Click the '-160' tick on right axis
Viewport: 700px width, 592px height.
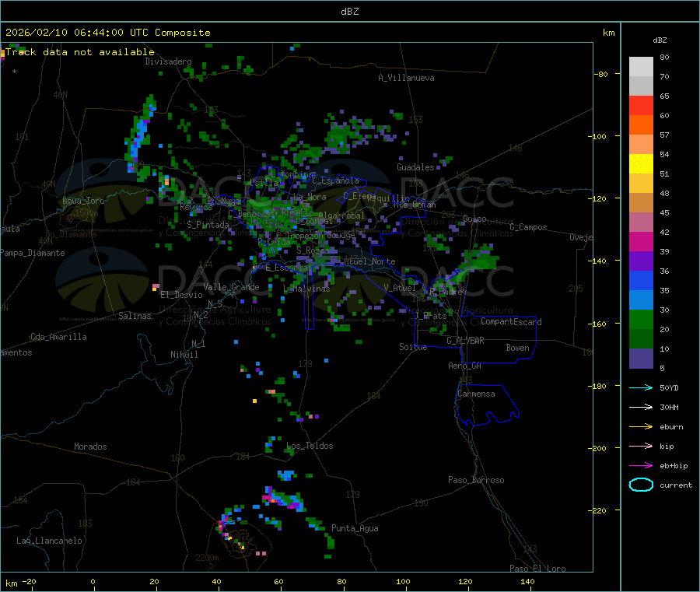597,324
